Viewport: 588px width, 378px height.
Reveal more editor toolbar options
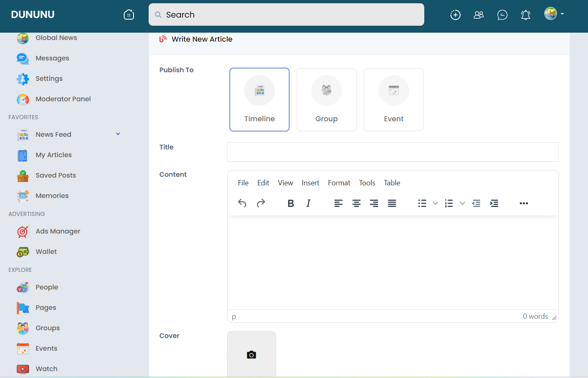tap(524, 203)
